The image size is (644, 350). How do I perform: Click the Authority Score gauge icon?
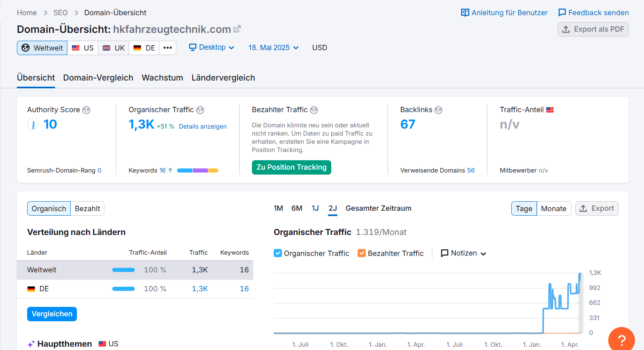33,124
